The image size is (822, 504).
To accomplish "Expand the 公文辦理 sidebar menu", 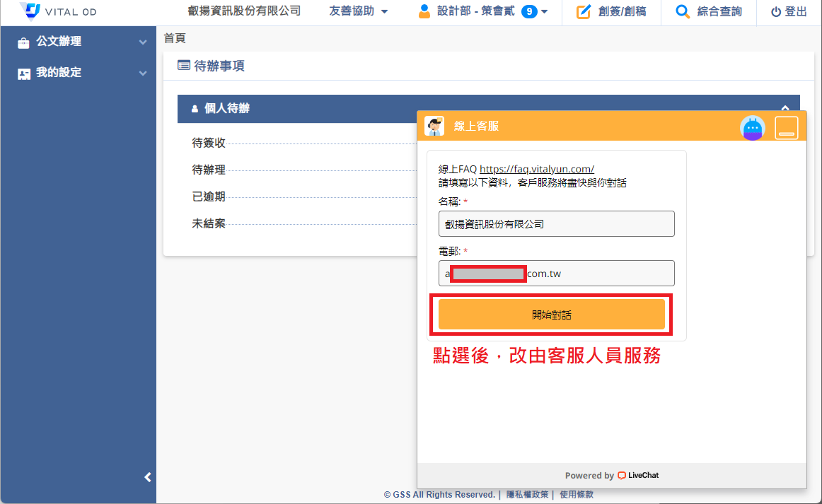I will [x=143, y=42].
